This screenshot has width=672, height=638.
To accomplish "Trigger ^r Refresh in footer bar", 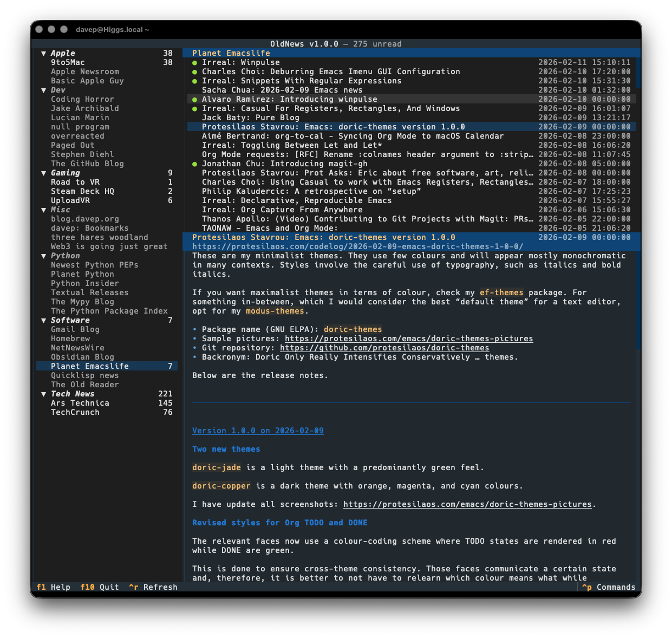I will 153,587.
